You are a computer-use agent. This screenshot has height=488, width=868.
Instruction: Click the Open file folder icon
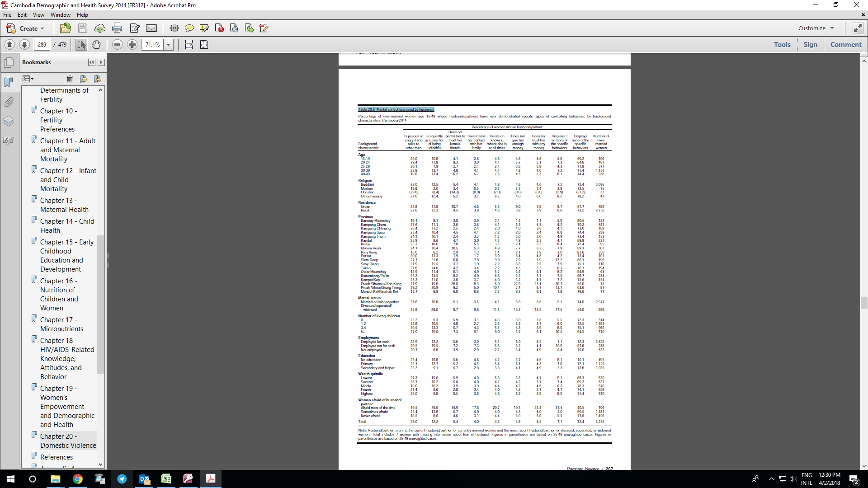(x=66, y=28)
